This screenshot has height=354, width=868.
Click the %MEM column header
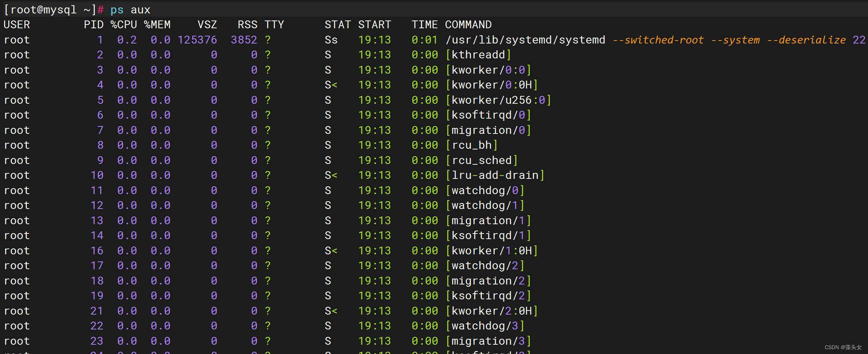point(157,25)
